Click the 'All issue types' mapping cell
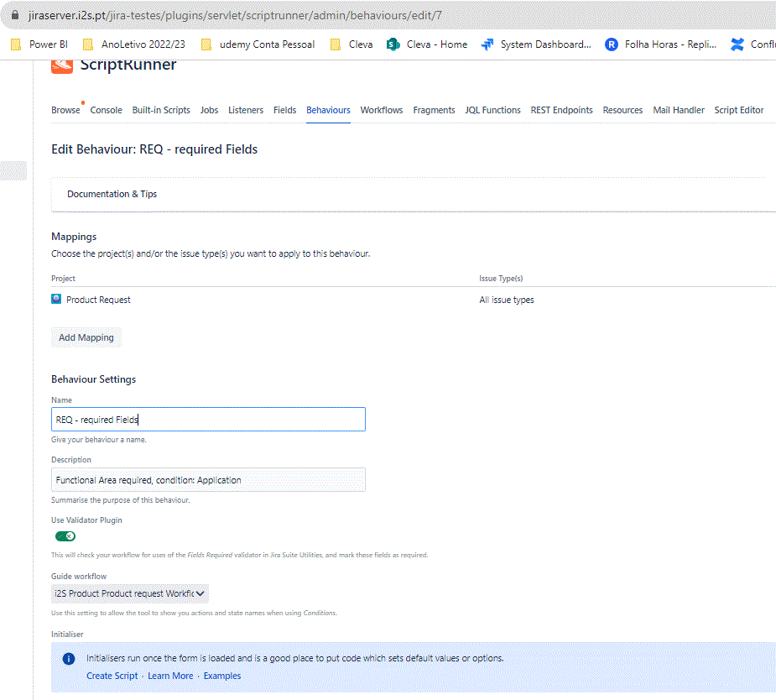 click(x=506, y=300)
